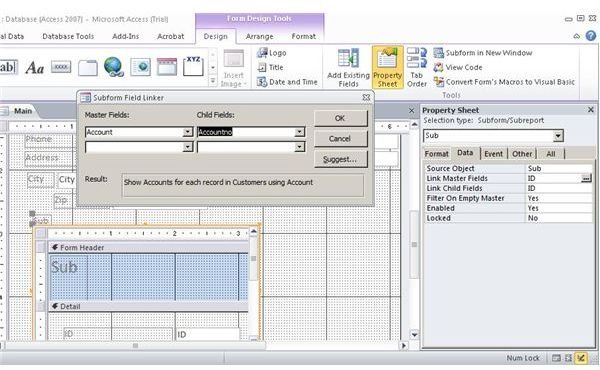The image size is (600, 370).
Task: Click the Link Child Fields value
Action: tap(558, 188)
